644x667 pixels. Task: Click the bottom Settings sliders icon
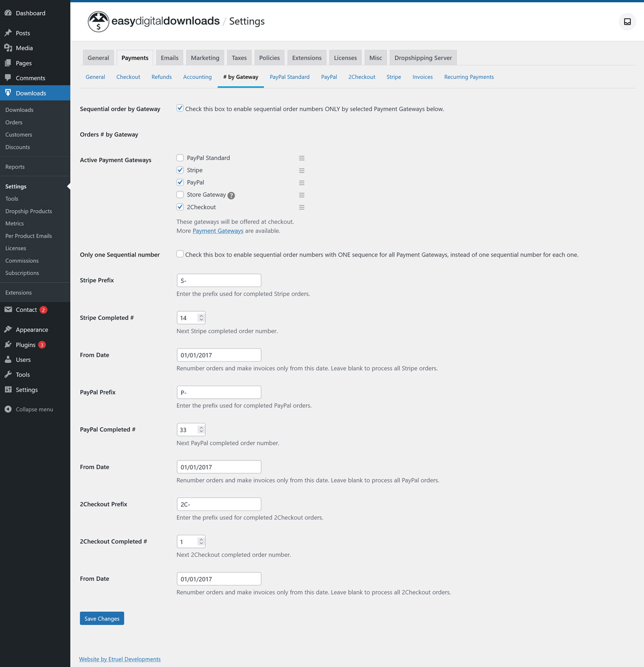tap(8, 390)
